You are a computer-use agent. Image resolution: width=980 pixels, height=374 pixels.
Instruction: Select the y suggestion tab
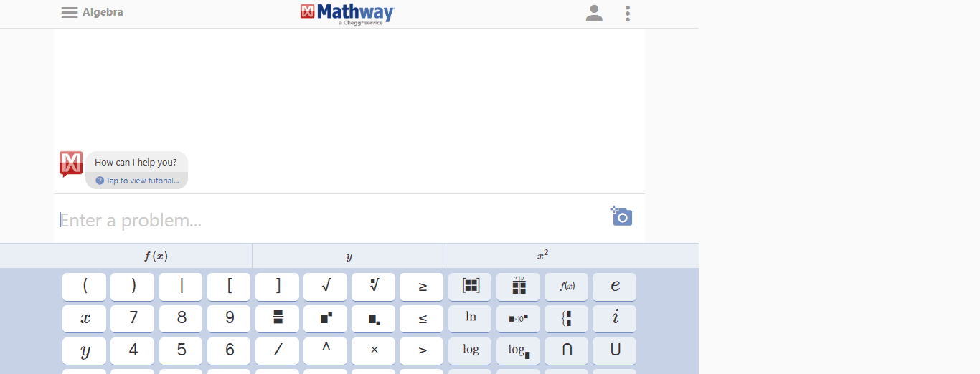tap(349, 256)
